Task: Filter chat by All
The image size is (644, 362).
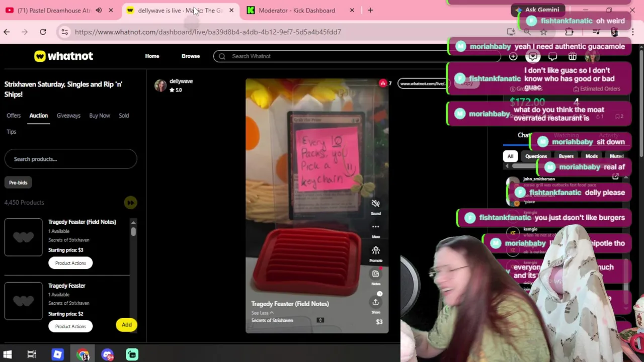Action: tap(510, 156)
